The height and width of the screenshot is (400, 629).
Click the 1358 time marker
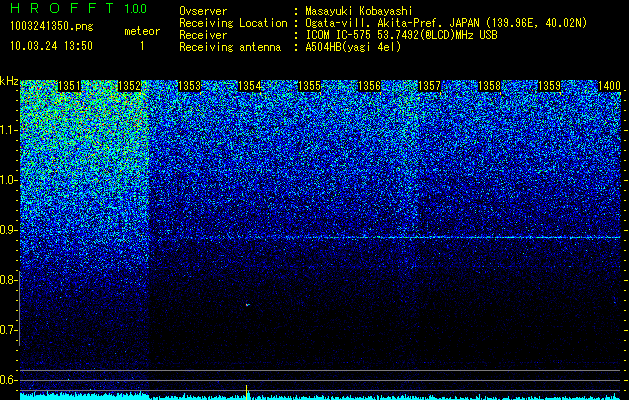[x=489, y=86]
